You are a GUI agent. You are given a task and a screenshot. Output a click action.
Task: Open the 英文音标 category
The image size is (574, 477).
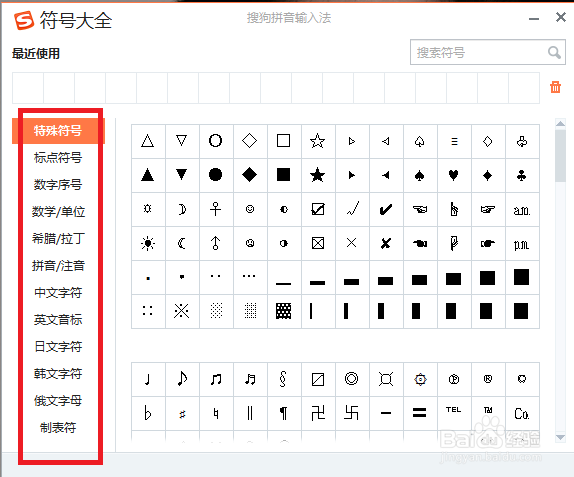point(58,320)
